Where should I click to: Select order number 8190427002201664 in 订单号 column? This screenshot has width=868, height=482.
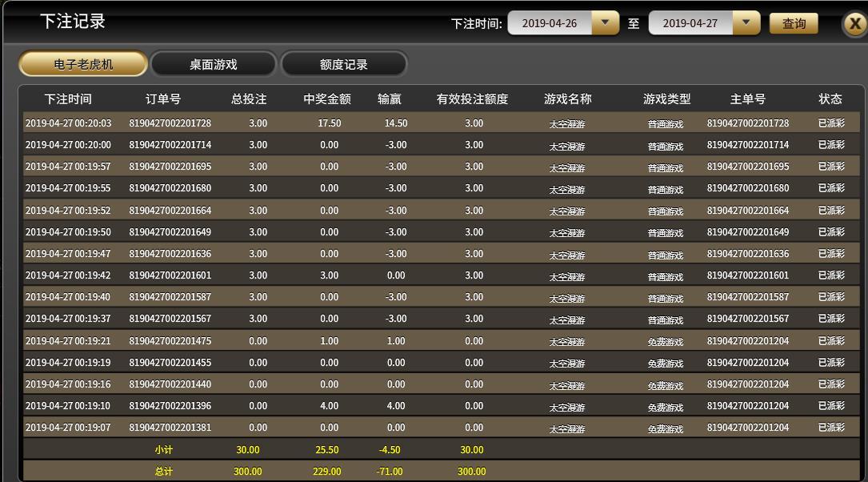(170, 211)
